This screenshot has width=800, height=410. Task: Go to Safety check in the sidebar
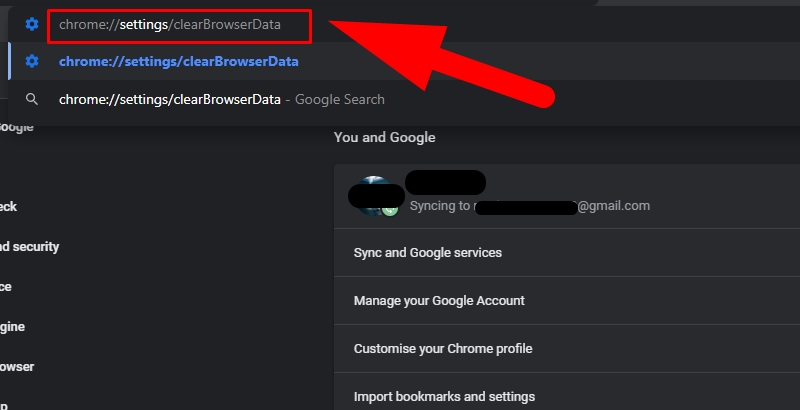point(8,207)
